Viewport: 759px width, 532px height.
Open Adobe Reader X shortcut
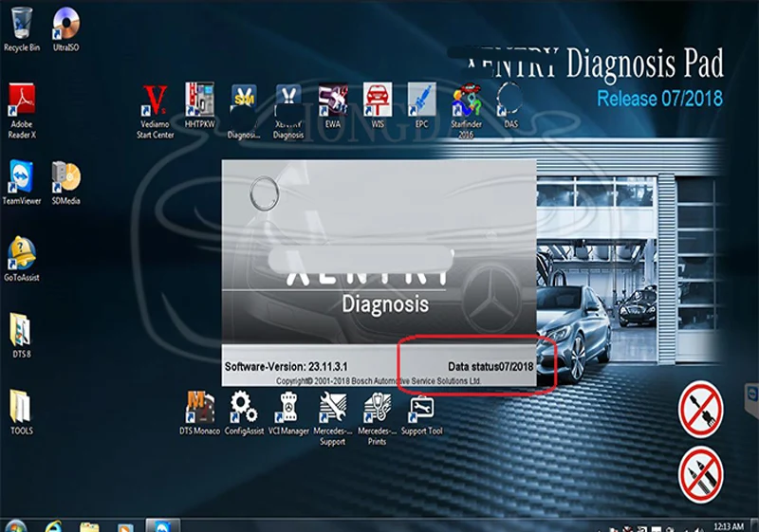click(x=21, y=111)
